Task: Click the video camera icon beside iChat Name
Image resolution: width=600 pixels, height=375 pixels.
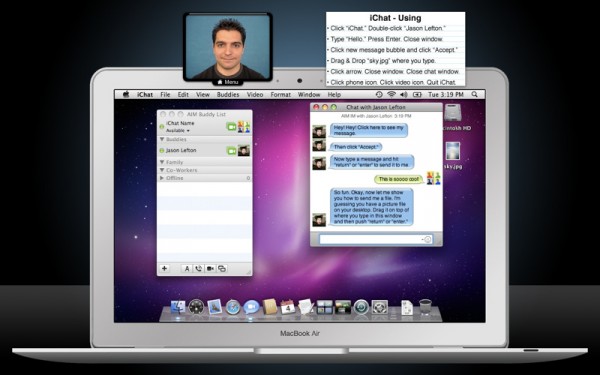Action: point(231,127)
